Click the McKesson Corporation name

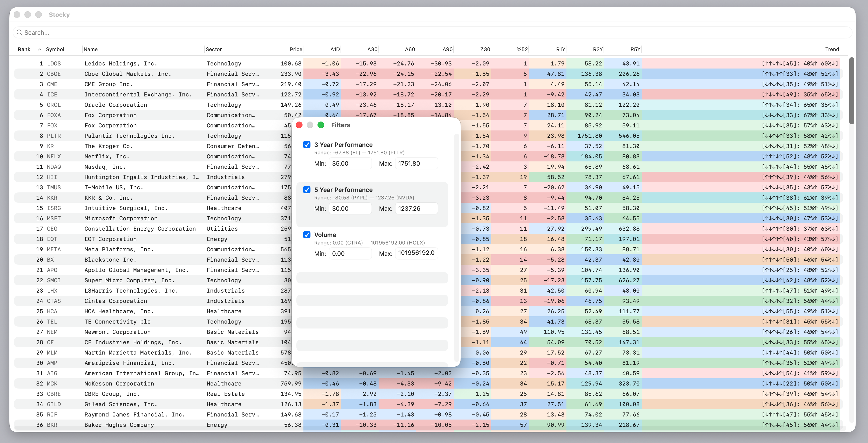pos(119,384)
